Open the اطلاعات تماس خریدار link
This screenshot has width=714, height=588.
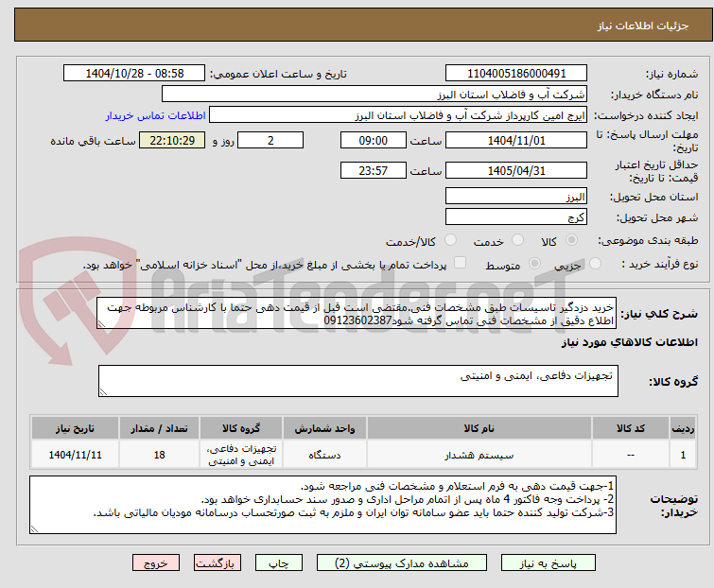pos(156,115)
